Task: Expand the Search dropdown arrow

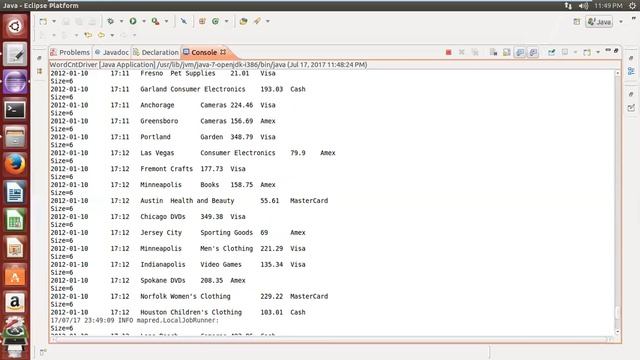Action: click(268, 21)
